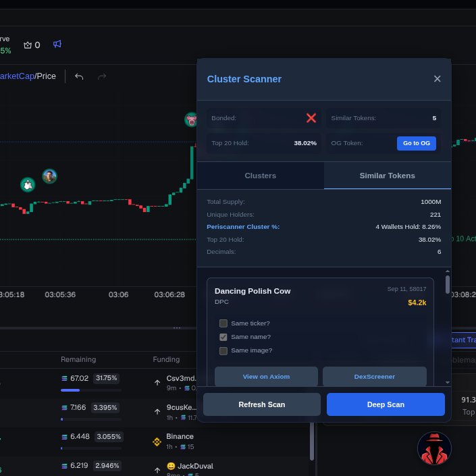Image resolution: width=476 pixels, height=476 pixels.
Task: Click the Sep 11 date on token card
Action: pos(406,289)
